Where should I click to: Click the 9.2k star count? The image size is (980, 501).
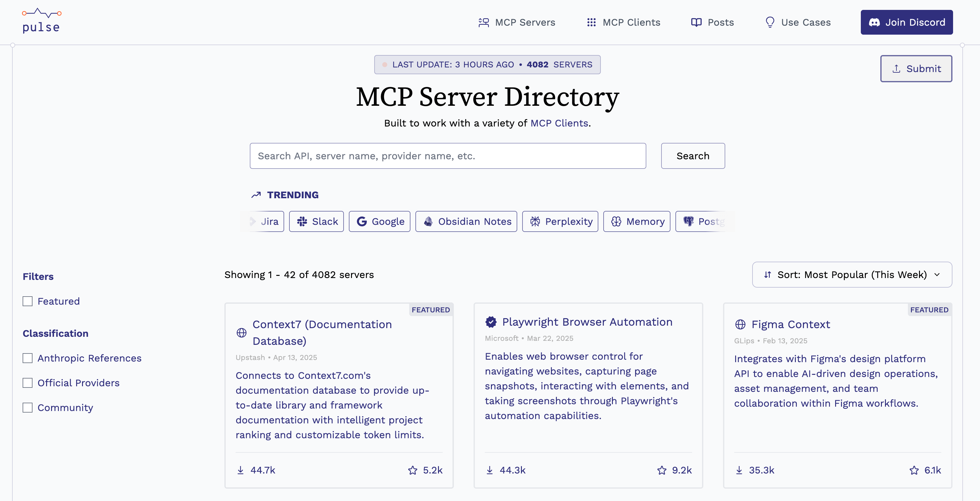coord(682,470)
